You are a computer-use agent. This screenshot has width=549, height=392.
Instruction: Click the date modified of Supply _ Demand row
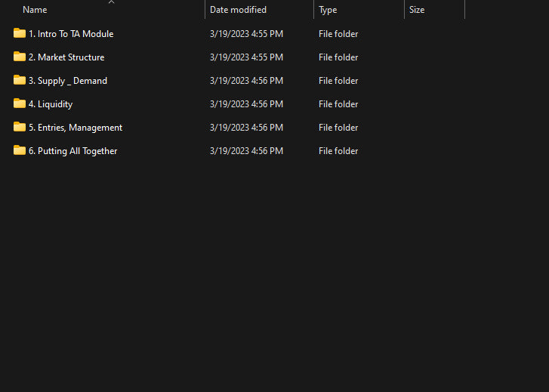[246, 81]
